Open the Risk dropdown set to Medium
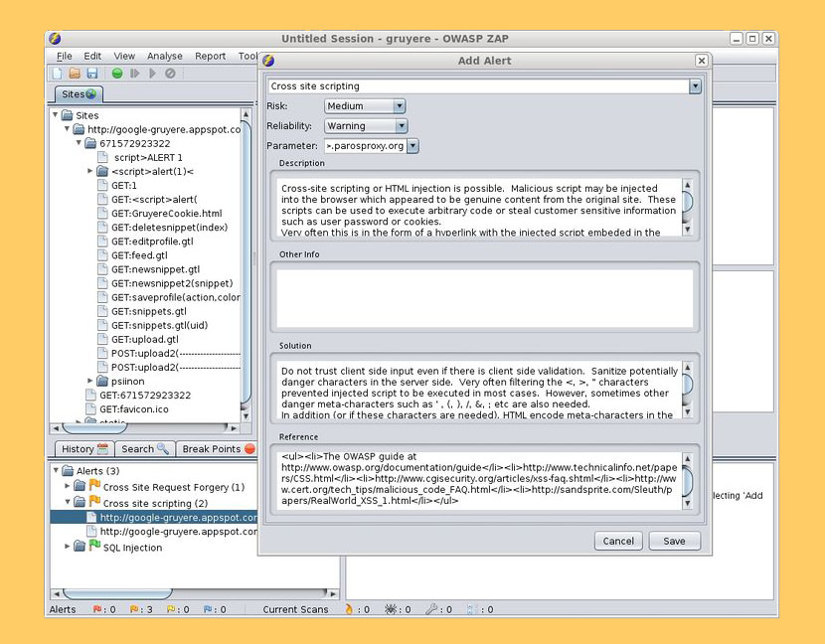Viewport: 825px width, 644px height. point(365,106)
